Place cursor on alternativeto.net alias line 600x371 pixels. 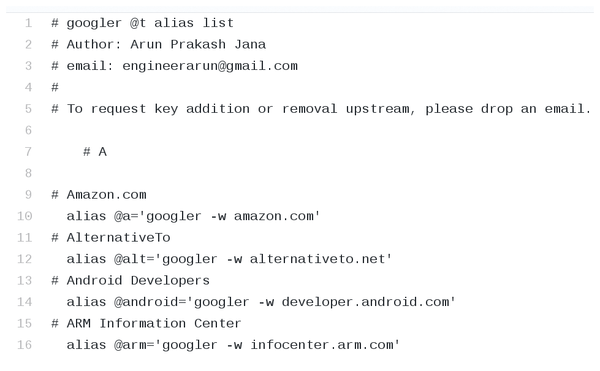pyautogui.click(x=229, y=259)
